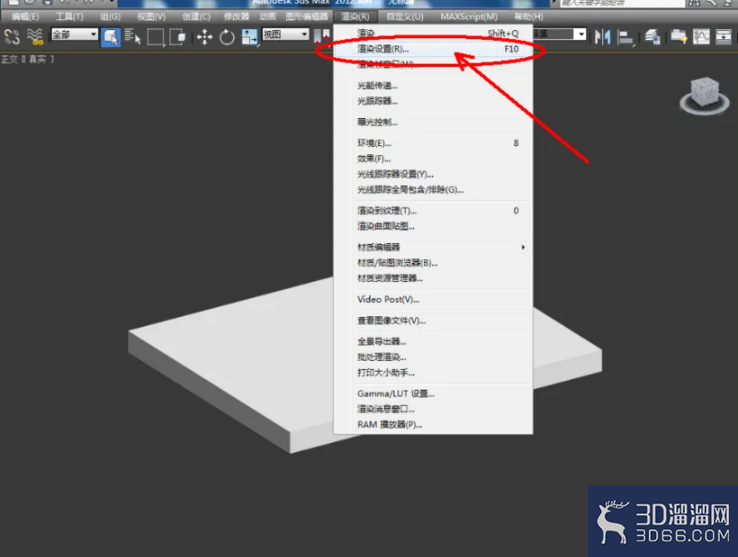Open the 视图 reference coordinate dropdown

[286, 34]
